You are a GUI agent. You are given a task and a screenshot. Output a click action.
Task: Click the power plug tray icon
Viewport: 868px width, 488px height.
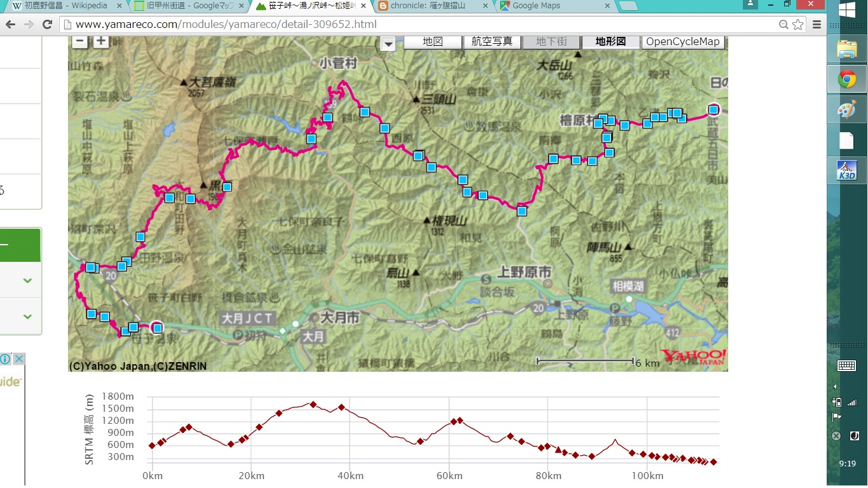tap(837, 402)
